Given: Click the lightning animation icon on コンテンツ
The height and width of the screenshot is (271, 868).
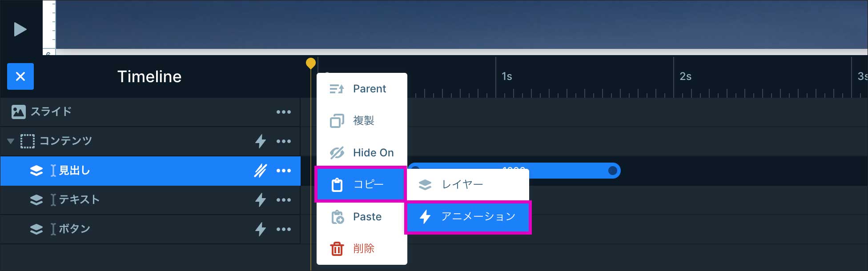Looking at the screenshot, I should [261, 141].
